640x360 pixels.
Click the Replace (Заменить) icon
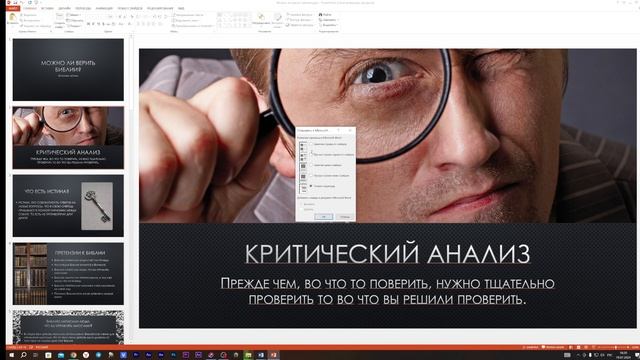[320, 20]
